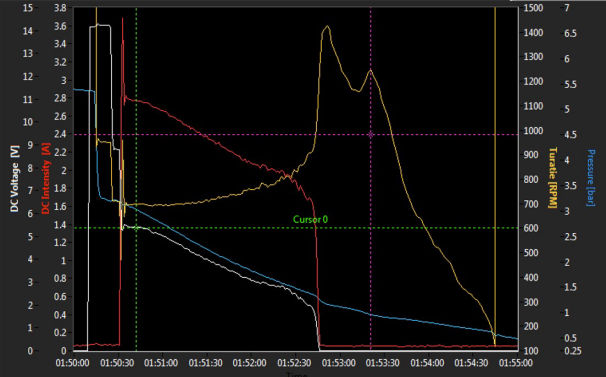The height and width of the screenshot is (377, 606).
Task: Click the 6.5 value on Pressure axis
Action: coord(570,33)
